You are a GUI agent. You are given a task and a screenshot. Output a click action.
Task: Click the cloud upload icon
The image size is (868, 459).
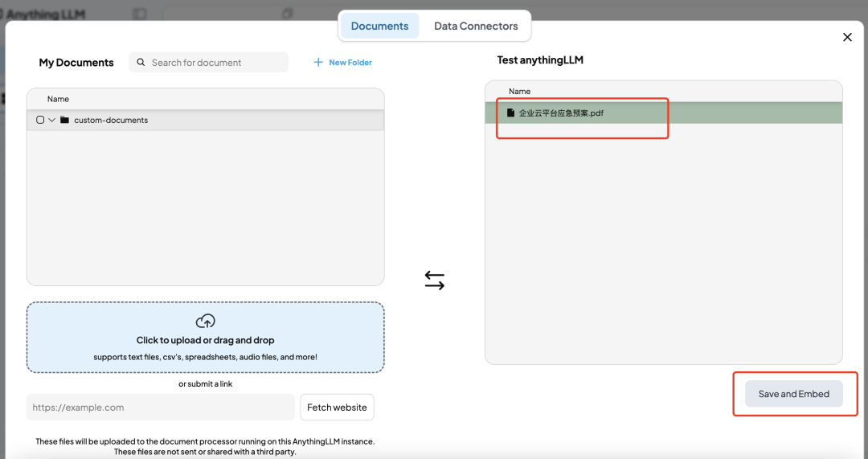[x=206, y=321]
